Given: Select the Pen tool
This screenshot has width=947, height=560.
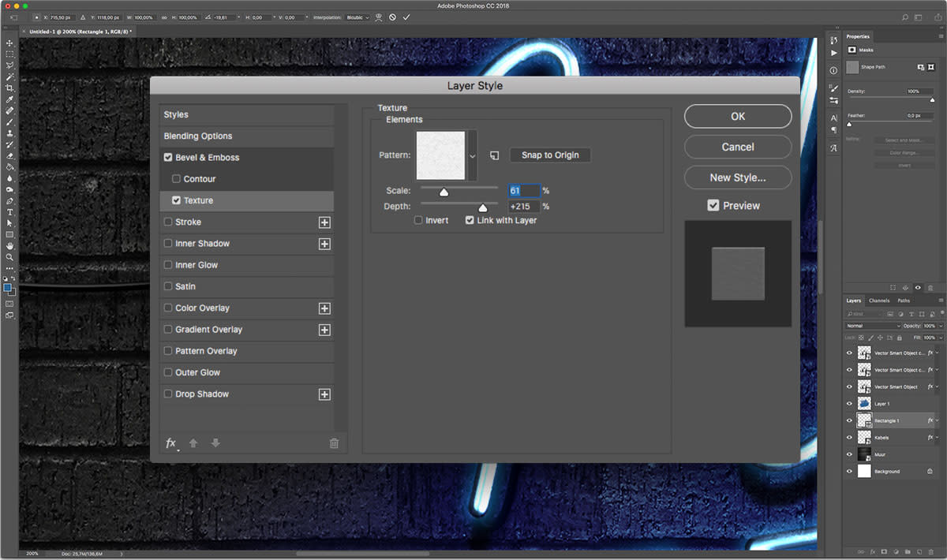Looking at the screenshot, I should [x=10, y=201].
